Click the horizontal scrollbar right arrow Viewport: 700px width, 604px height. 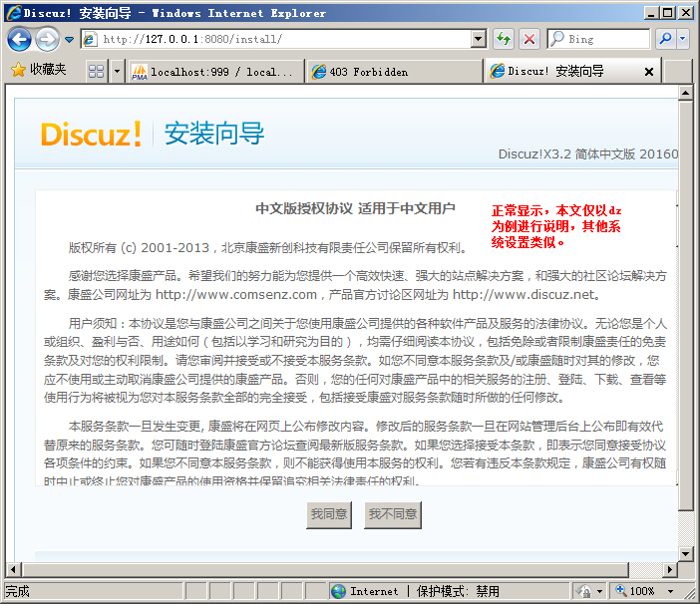[x=670, y=569]
